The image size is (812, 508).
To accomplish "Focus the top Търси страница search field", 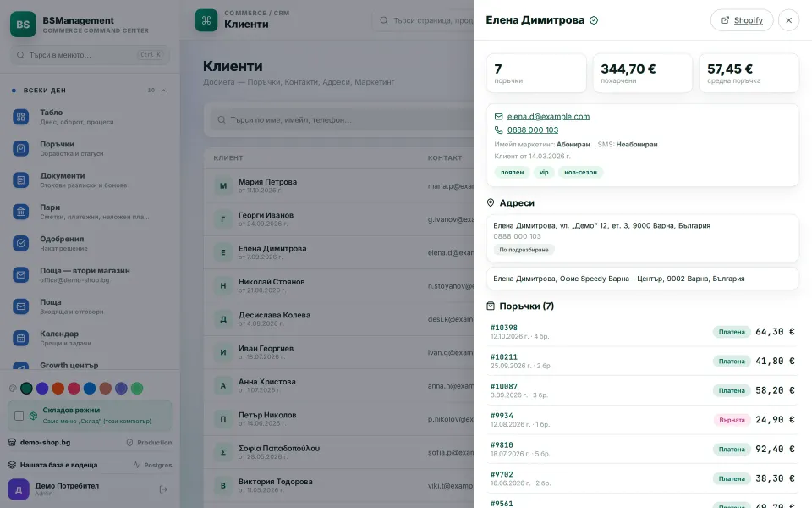I will (x=424, y=20).
